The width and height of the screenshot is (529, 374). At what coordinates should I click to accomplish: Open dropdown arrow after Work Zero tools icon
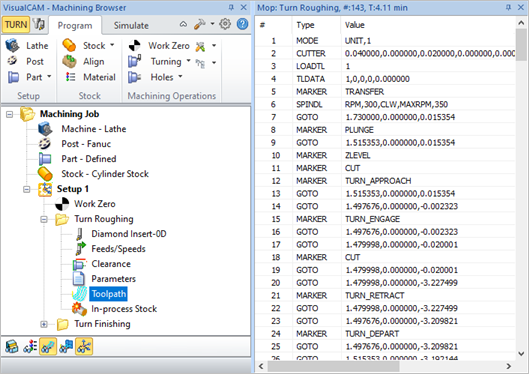214,46
